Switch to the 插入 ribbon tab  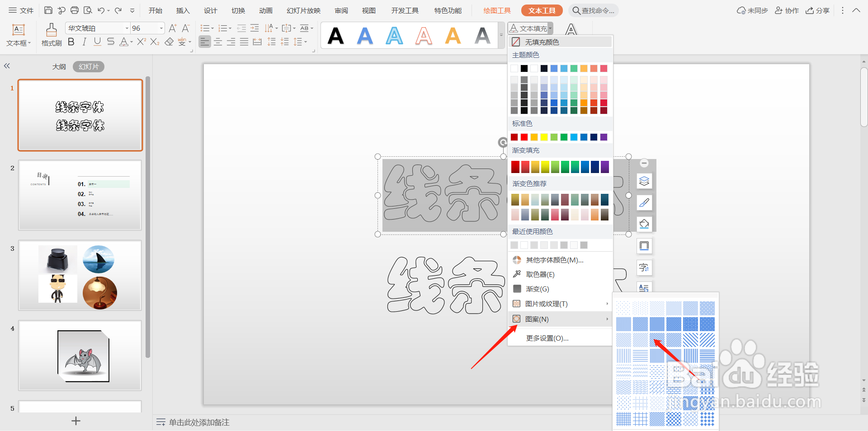(183, 10)
